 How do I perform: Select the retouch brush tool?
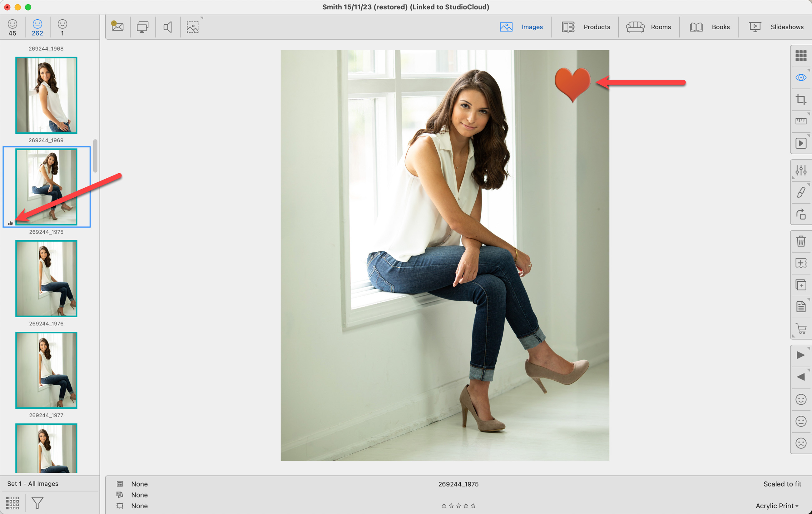(800, 192)
